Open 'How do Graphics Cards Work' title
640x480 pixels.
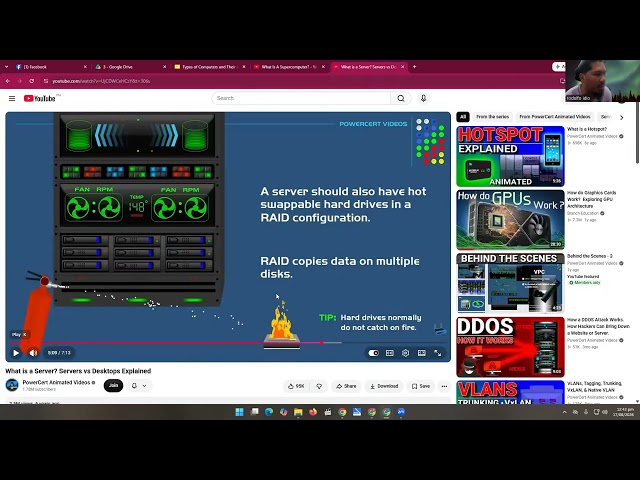591,199
